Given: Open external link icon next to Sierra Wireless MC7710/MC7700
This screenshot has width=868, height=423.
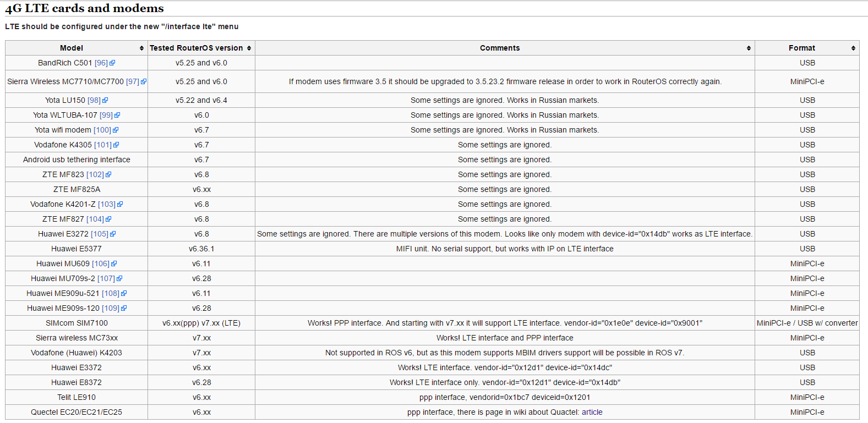Looking at the screenshot, I should click(x=144, y=82).
